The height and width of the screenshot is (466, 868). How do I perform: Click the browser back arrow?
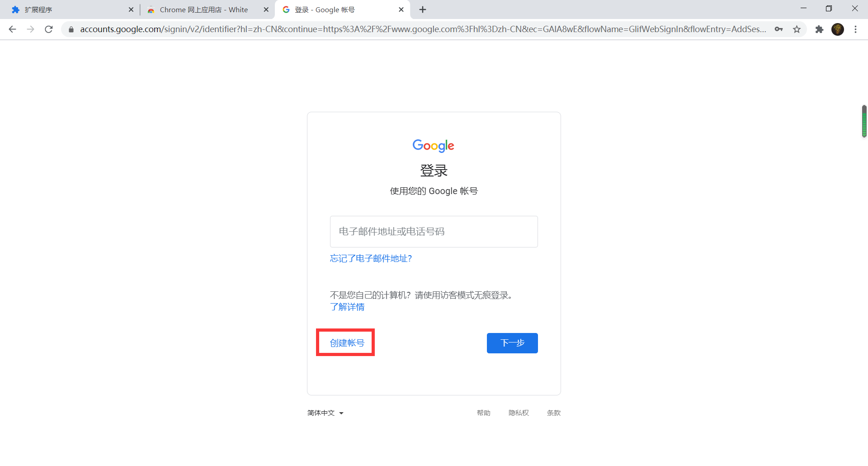13,29
